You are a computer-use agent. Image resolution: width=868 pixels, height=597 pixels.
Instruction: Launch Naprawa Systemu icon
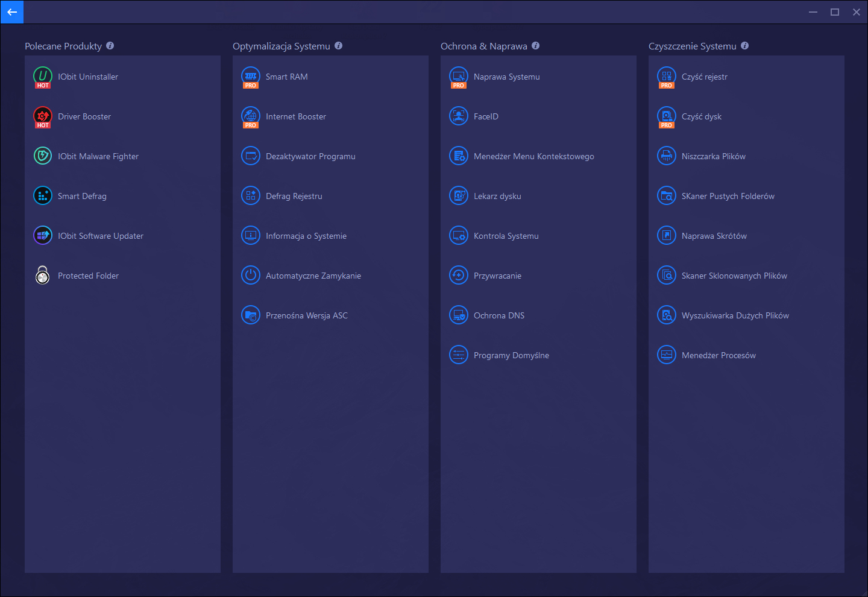[459, 76]
